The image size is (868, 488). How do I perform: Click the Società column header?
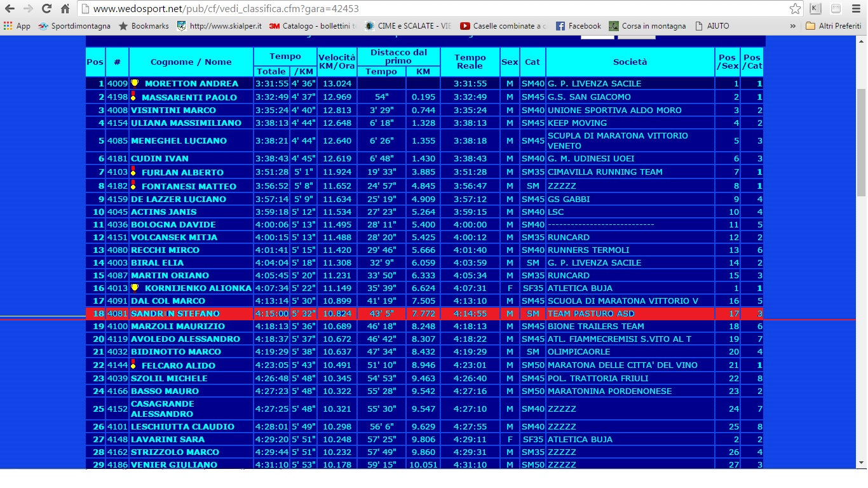[x=630, y=62]
